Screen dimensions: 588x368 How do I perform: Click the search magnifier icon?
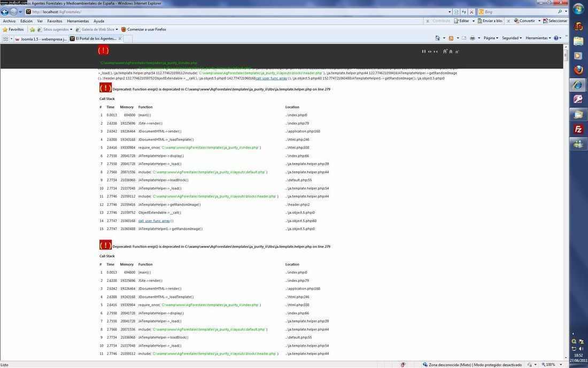(560, 12)
